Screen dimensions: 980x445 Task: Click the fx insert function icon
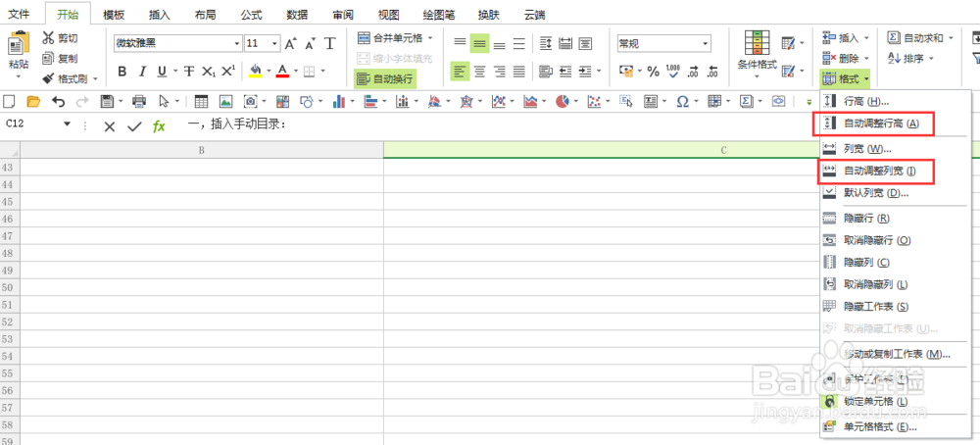click(x=159, y=126)
